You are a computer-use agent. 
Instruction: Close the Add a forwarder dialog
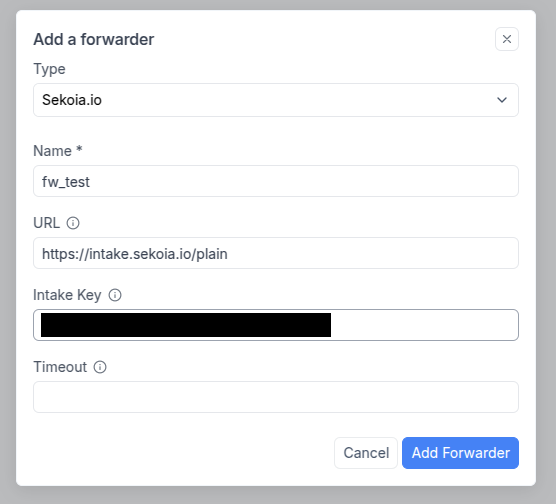click(507, 39)
